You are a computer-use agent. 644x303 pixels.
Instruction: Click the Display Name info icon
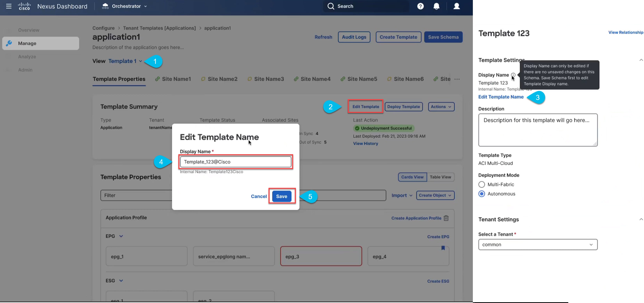[513, 75]
